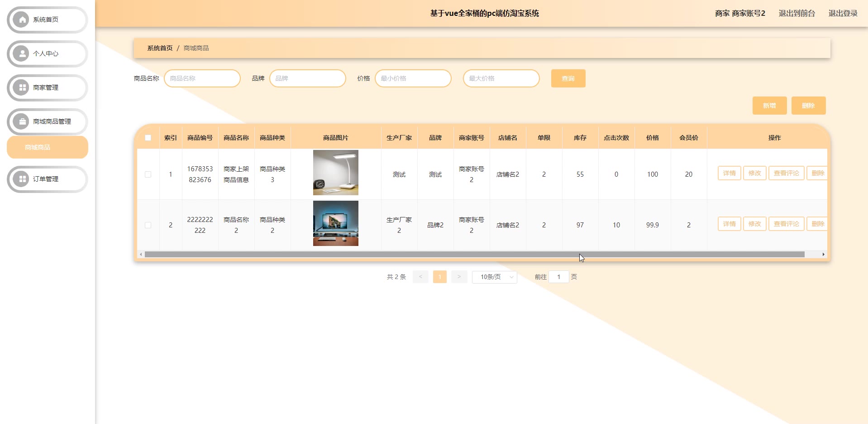Click the previous page arrow in pagination
The width and height of the screenshot is (868, 424).
420,277
